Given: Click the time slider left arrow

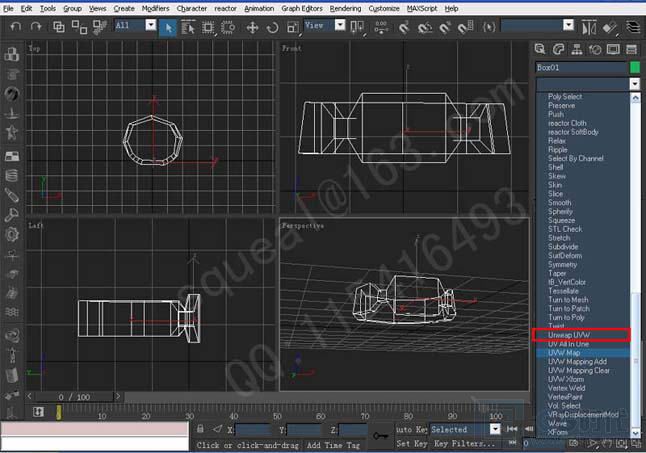Looking at the screenshot, I should (30, 396).
